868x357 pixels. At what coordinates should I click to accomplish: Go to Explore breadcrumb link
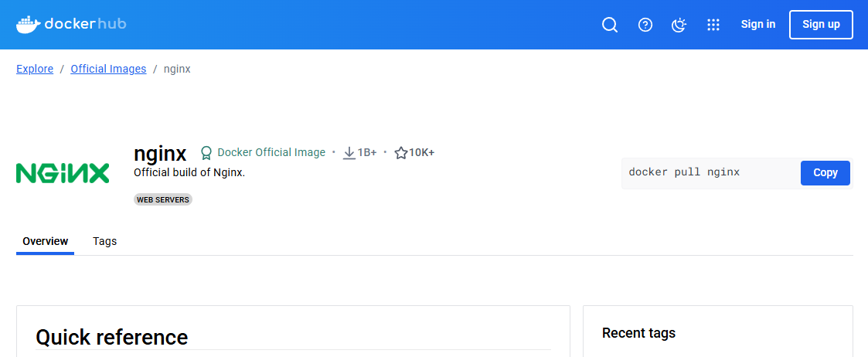tap(35, 70)
